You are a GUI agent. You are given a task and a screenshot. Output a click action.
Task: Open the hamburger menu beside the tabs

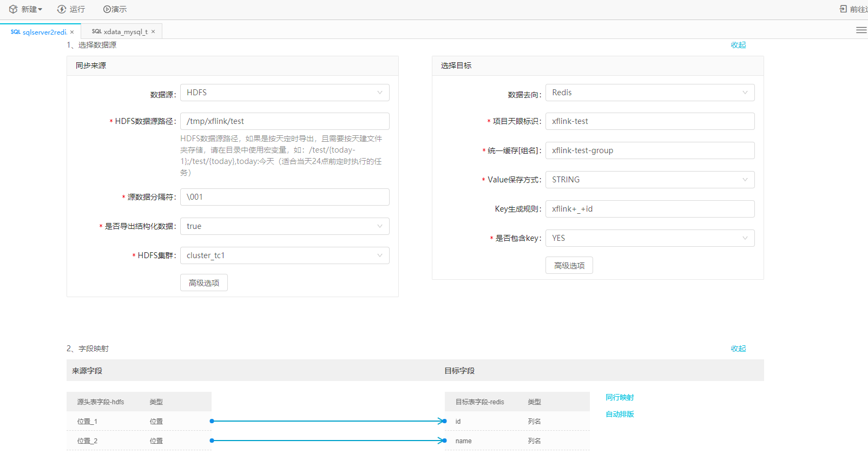pos(861,30)
